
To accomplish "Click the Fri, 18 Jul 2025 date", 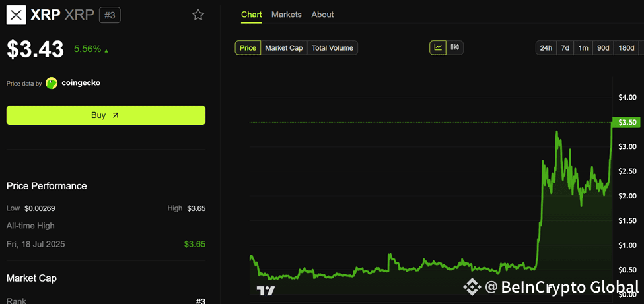I will (x=36, y=245).
